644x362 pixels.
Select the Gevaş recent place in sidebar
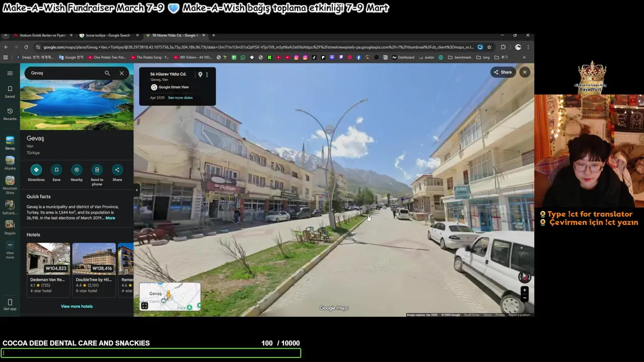[x=10, y=143]
